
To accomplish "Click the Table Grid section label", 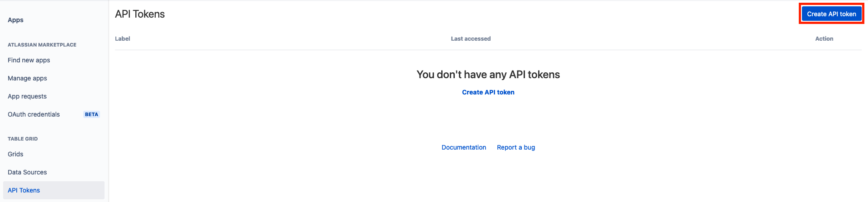I will [23, 139].
